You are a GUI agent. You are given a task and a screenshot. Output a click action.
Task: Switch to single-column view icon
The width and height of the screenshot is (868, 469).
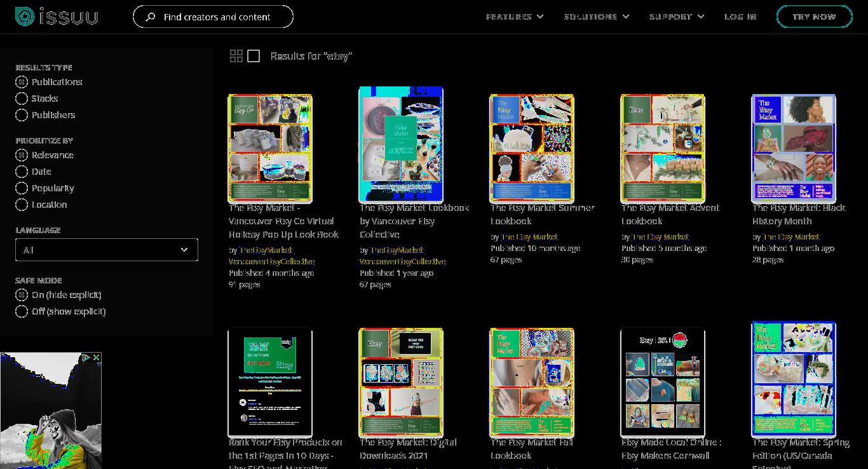coord(254,56)
